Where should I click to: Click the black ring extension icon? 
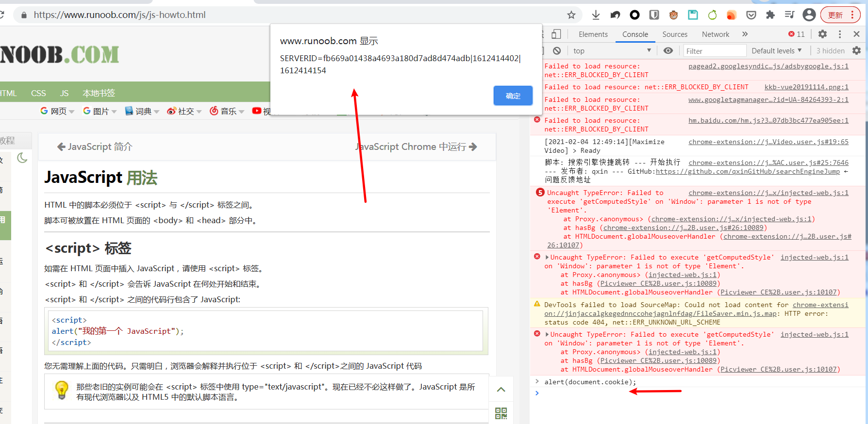[x=634, y=15]
